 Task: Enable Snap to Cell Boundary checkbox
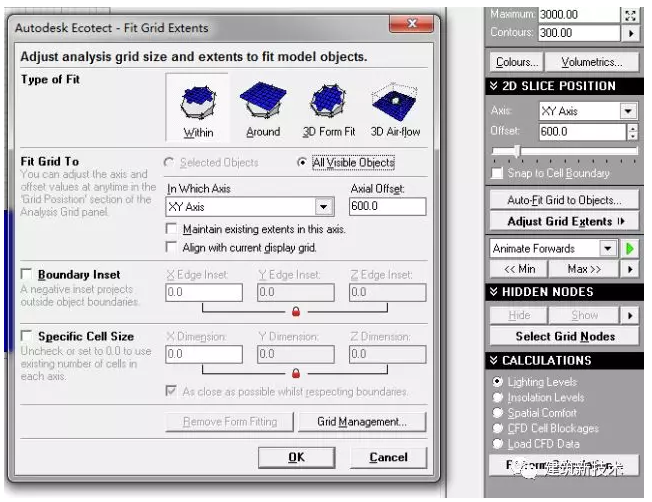(497, 173)
